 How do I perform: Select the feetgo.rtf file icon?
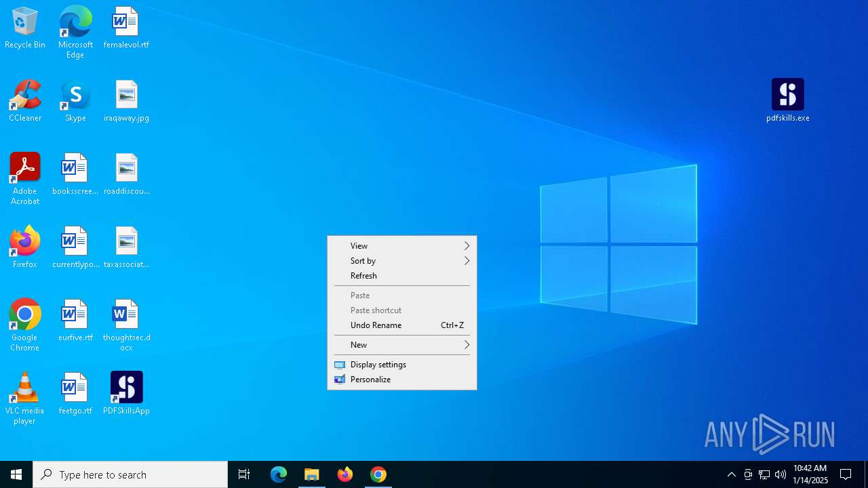point(75,394)
